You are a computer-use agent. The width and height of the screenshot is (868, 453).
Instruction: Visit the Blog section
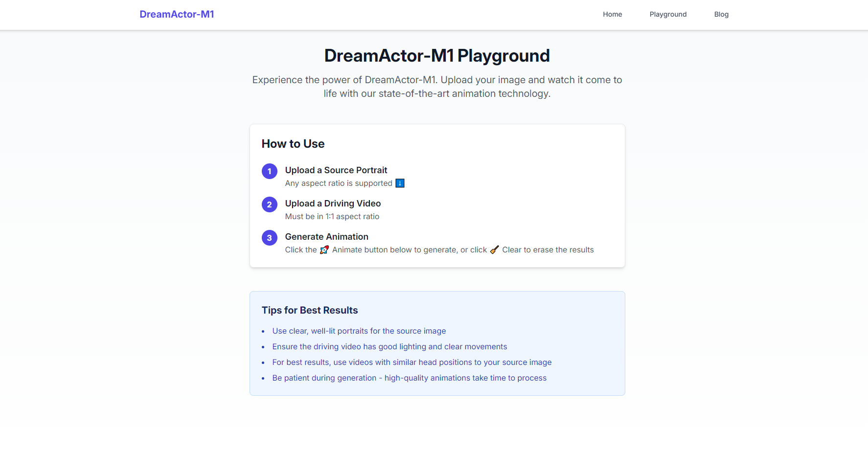721,14
